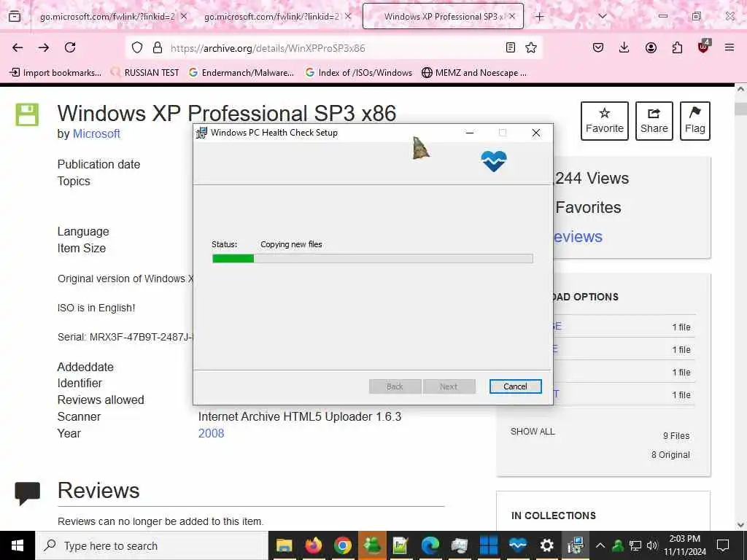Click the speech bubble Reviews icon
747x560 pixels.
coord(27,494)
